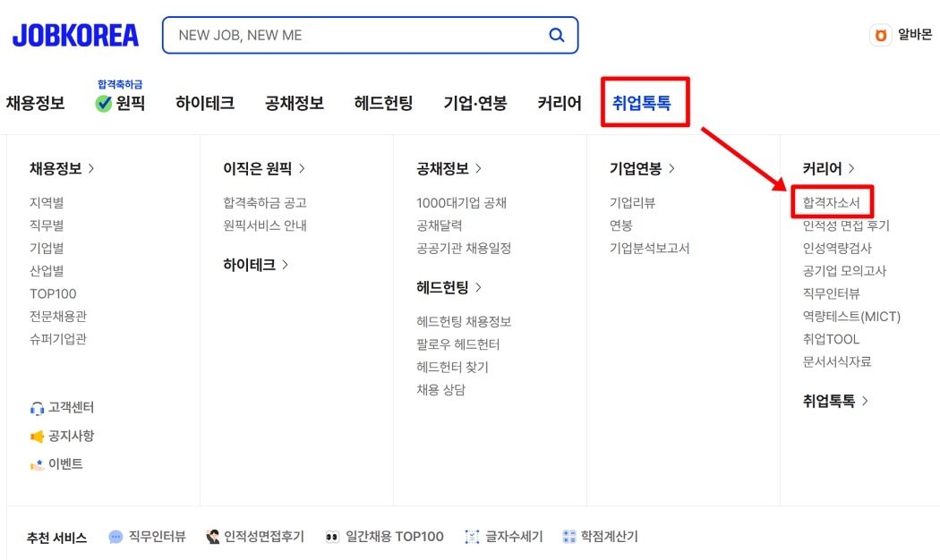Open 기업·연봉 top menu
Screen dimensions: 940x560
click(475, 103)
